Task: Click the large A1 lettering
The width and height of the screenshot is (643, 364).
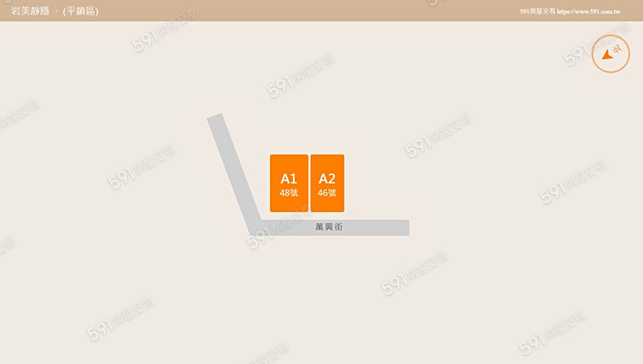Action: [x=289, y=178]
